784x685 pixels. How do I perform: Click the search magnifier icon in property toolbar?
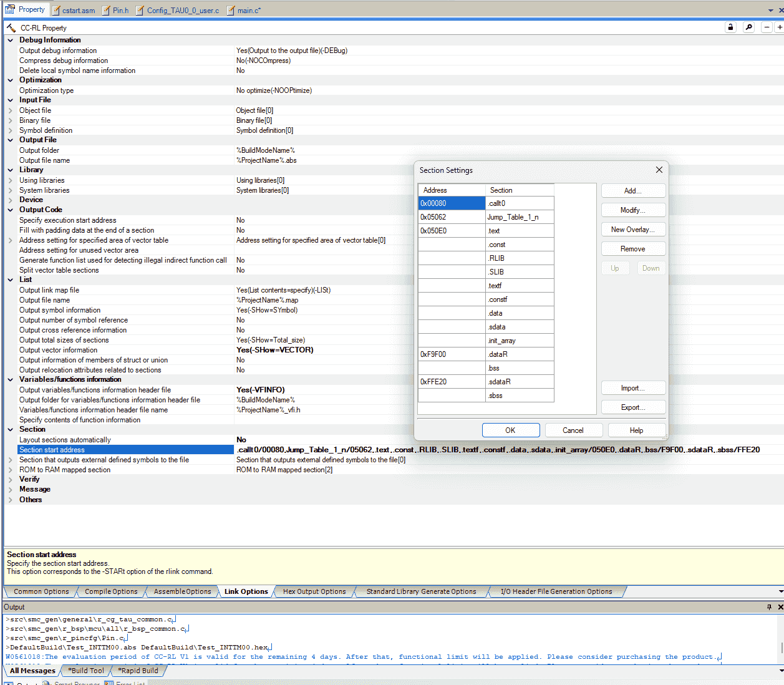pyautogui.click(x=749, y=27)
